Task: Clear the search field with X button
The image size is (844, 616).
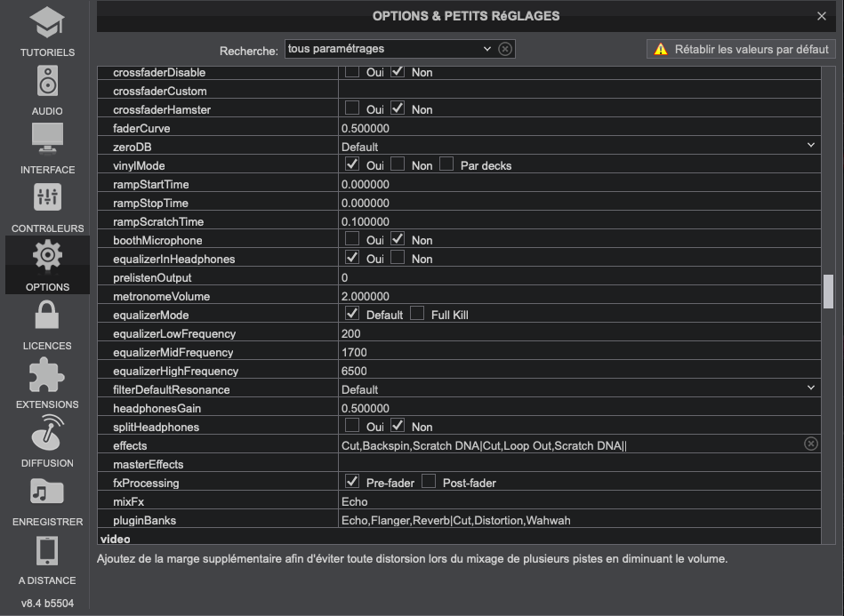Action: [x=505, y=49]
